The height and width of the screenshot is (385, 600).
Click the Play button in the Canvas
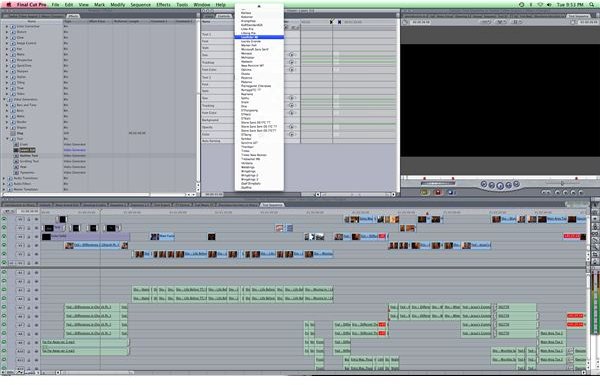[500, 186]
